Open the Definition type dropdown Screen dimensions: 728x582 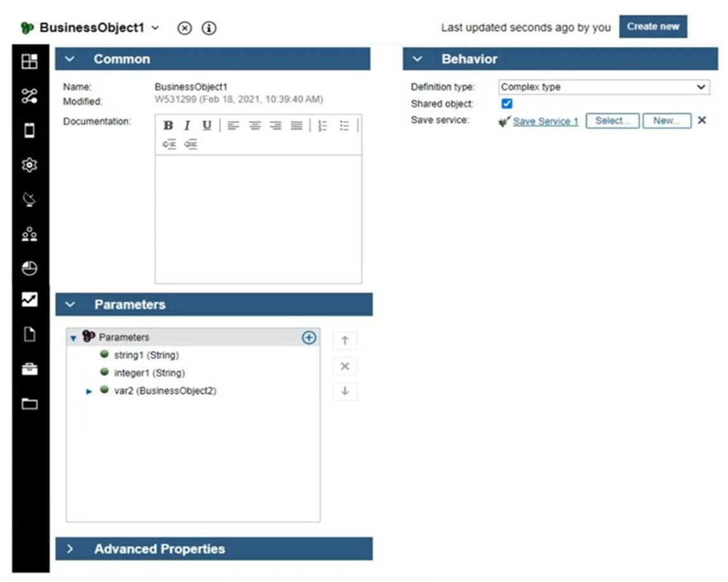[603, 87]
